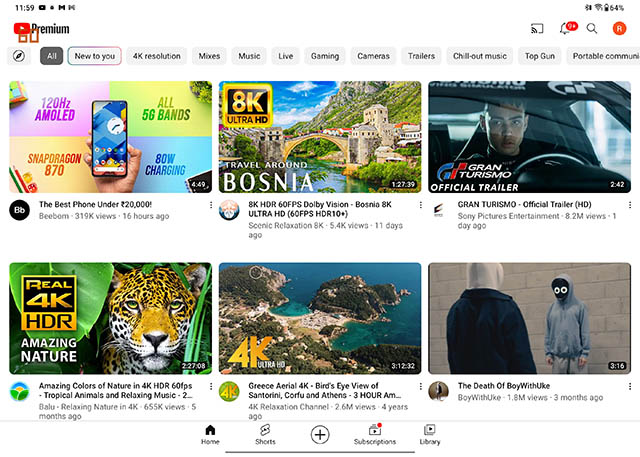640x457 pixels.
Task: Filter by Portable communication chip
Action: pyautogui.click(x=603, y=56)
